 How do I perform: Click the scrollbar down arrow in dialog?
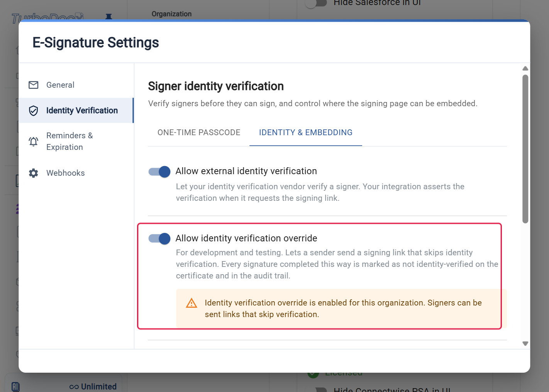click(x=525, y=343)
